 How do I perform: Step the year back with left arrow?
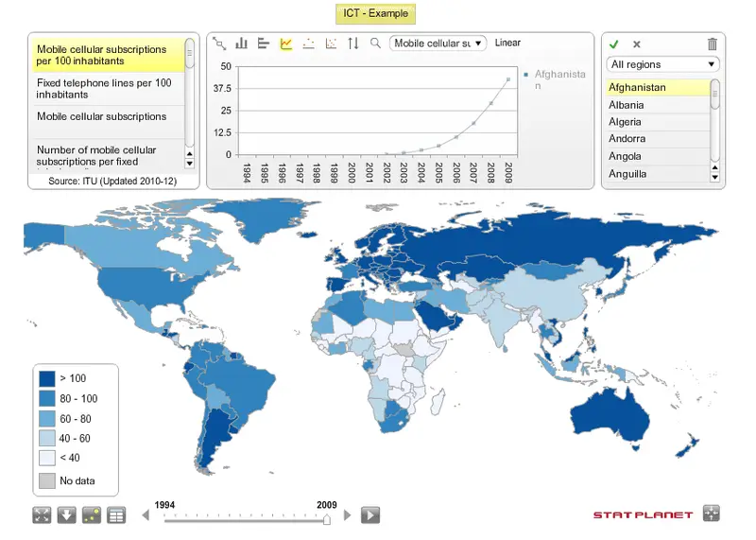146,515
